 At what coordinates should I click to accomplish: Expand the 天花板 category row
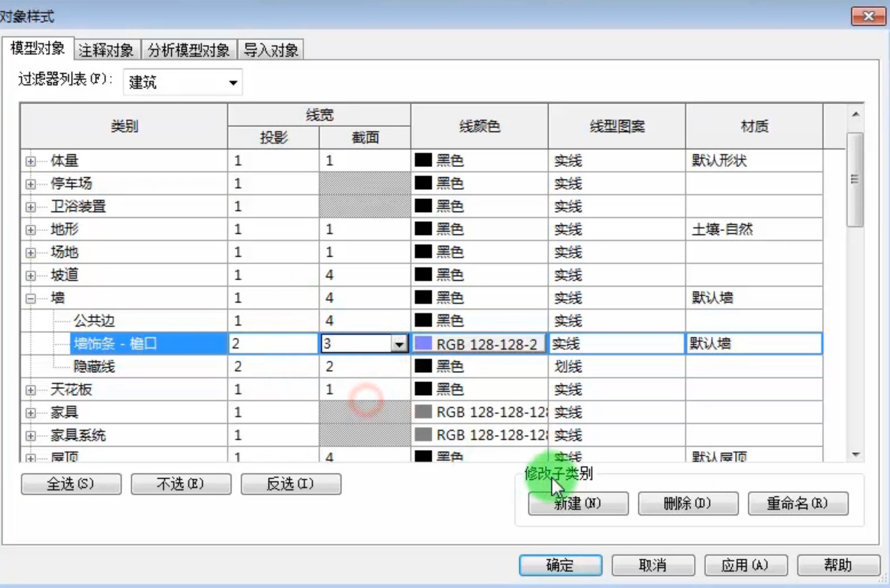click(31, 390)
